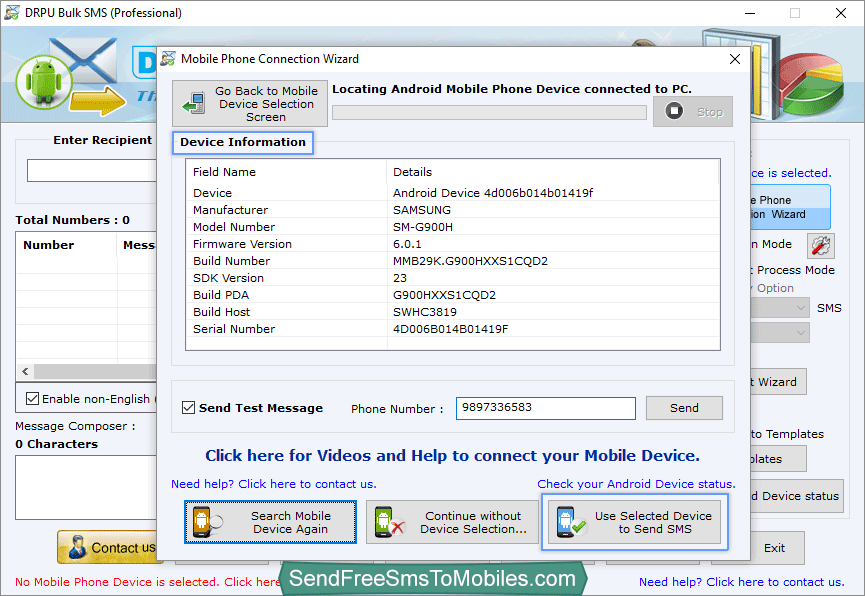
Task: Click the Details column header
Action: tap(553, 172)
